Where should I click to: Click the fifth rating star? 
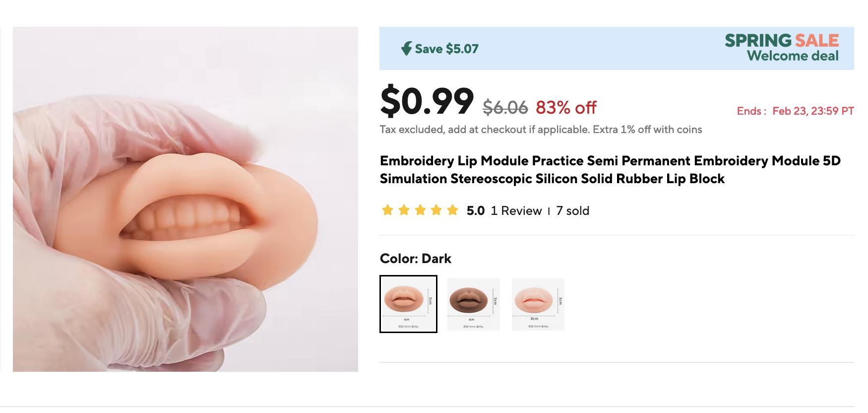tap(452, 210)
